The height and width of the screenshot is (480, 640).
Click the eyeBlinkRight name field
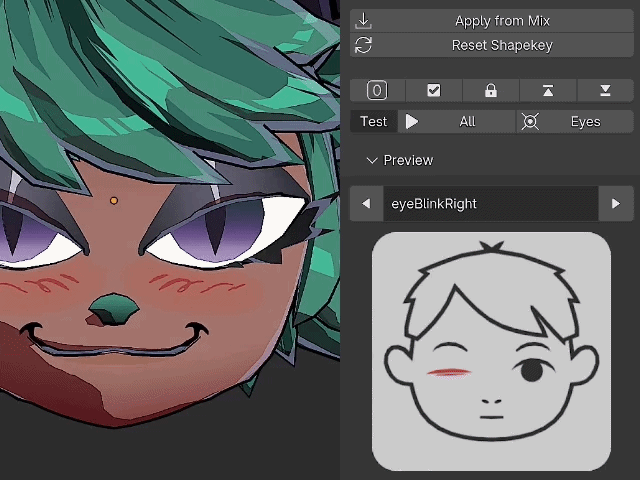[x=491, y=204]
